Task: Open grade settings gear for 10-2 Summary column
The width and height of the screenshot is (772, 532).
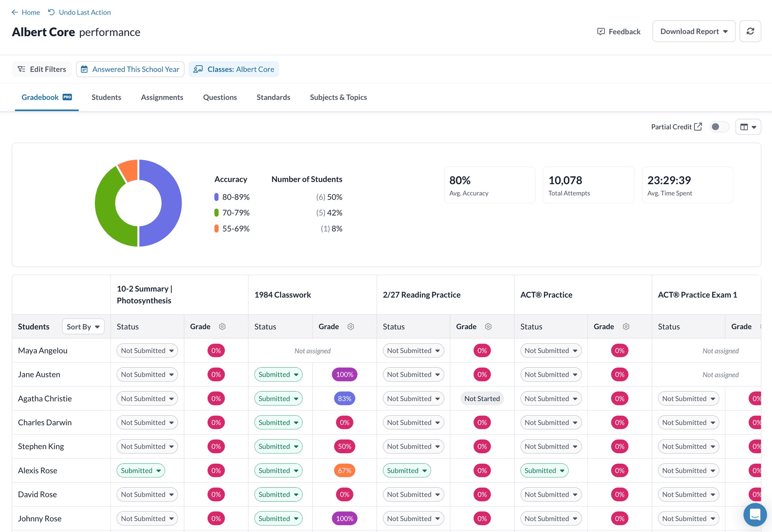Action: (222, 327)
